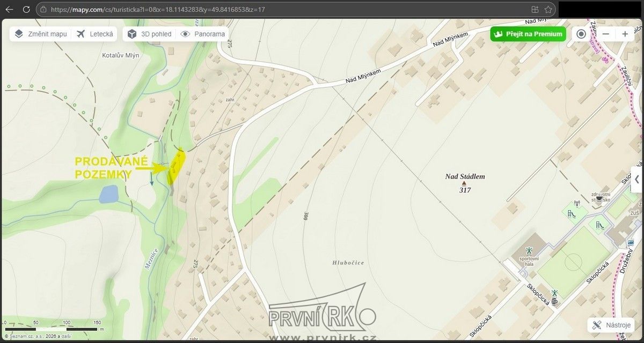Click the sportovní hala map icon
Image resolution: width=644 pixels, height=343 pixels.
point(529,250)
